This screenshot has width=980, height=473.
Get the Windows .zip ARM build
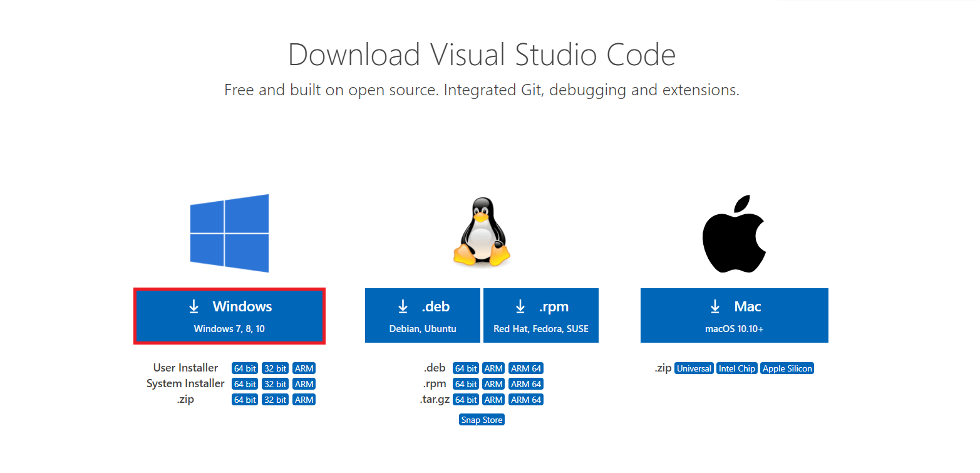tap(304, 400)
